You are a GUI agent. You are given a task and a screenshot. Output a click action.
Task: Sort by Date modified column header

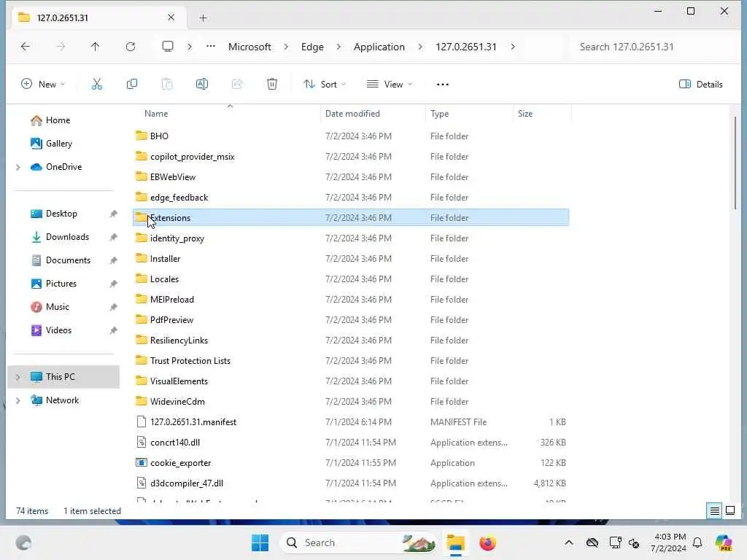(352, 114)
